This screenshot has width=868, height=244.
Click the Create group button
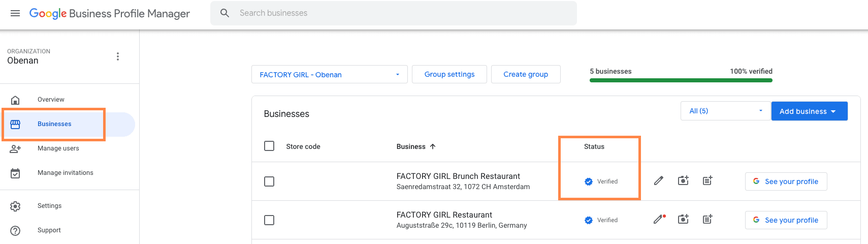pos(525,74)
